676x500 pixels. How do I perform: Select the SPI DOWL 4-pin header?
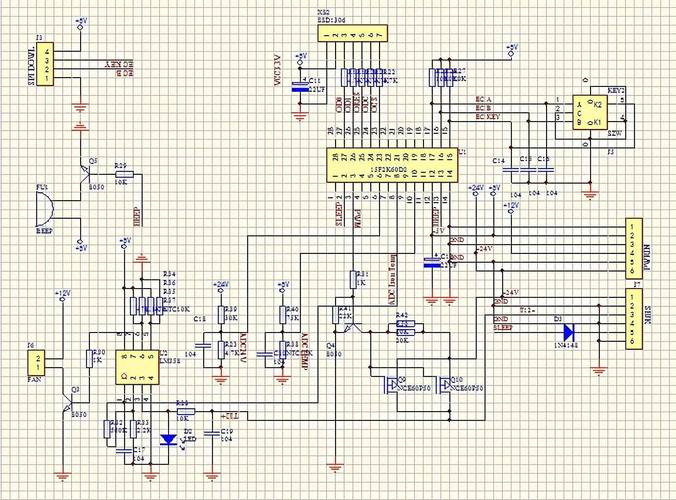point(45,64)
